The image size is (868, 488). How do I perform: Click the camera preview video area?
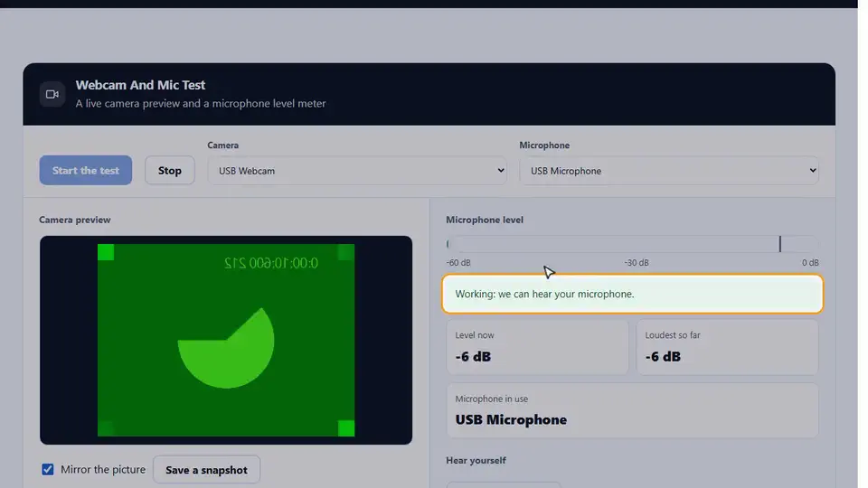click(x=226, y=341)
